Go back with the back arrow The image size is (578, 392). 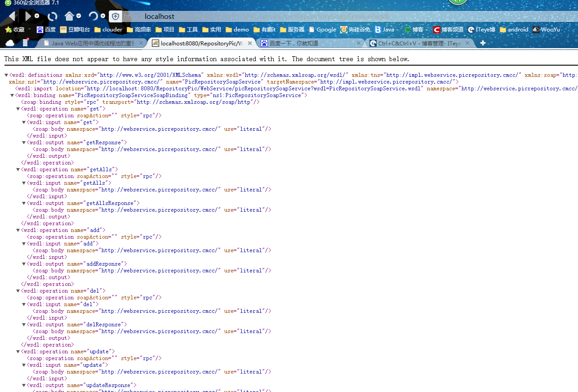[x=12, y=16]
